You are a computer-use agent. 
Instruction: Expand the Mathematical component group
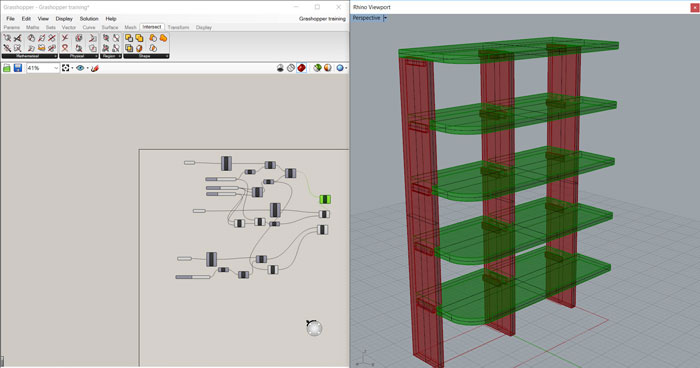(29, 56)
